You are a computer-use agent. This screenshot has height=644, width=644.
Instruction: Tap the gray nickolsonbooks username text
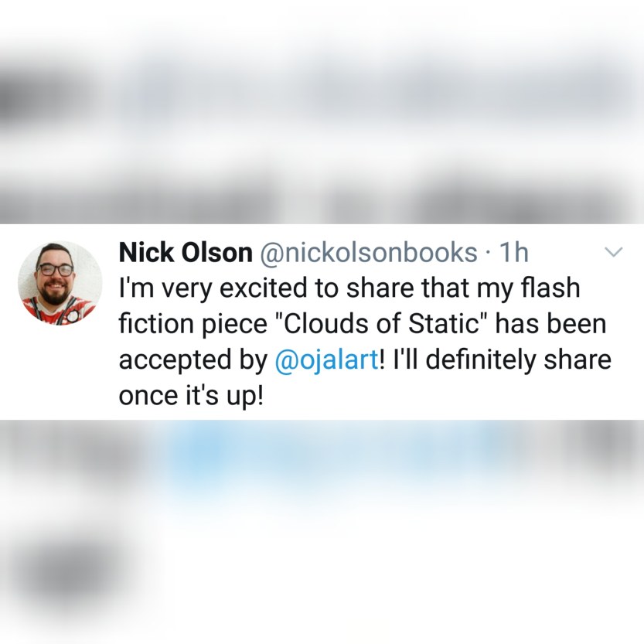coord(369,252)
